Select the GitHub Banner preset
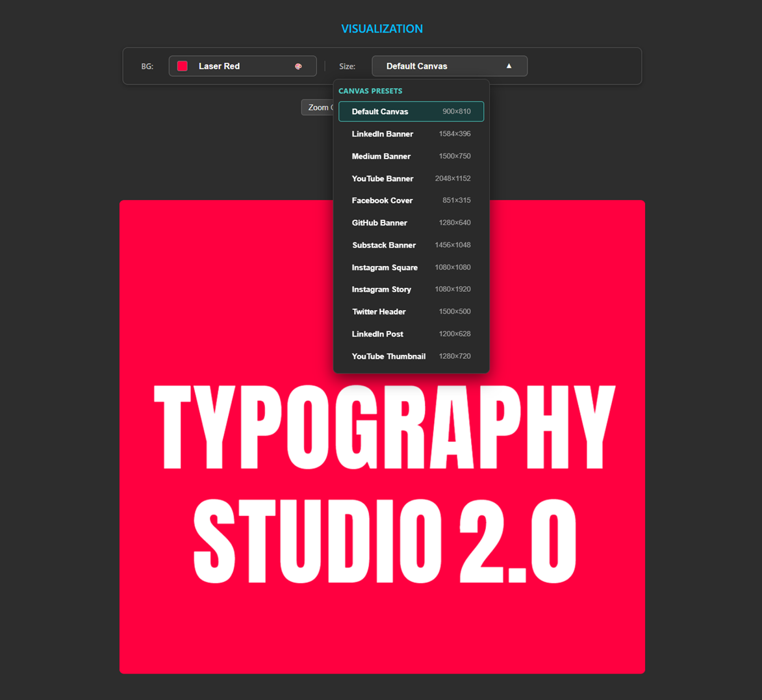The image size is (762, 700). 411,223
